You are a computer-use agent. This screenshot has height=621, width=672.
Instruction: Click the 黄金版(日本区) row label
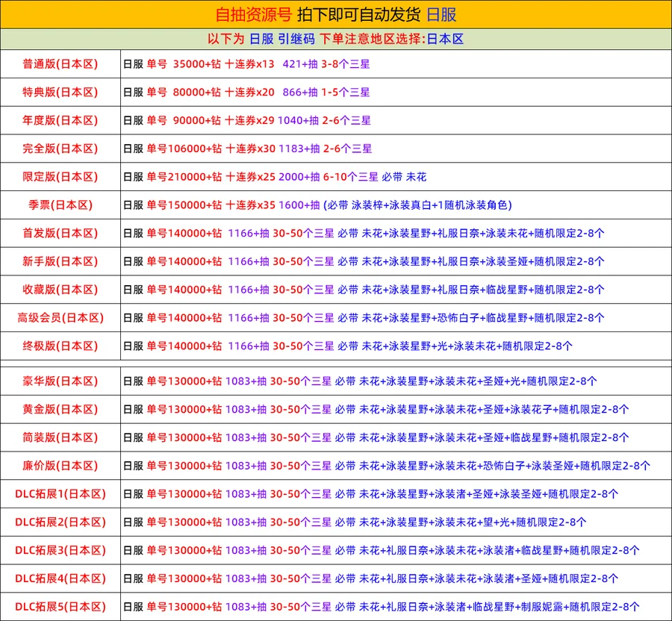[x=60, y=409]
